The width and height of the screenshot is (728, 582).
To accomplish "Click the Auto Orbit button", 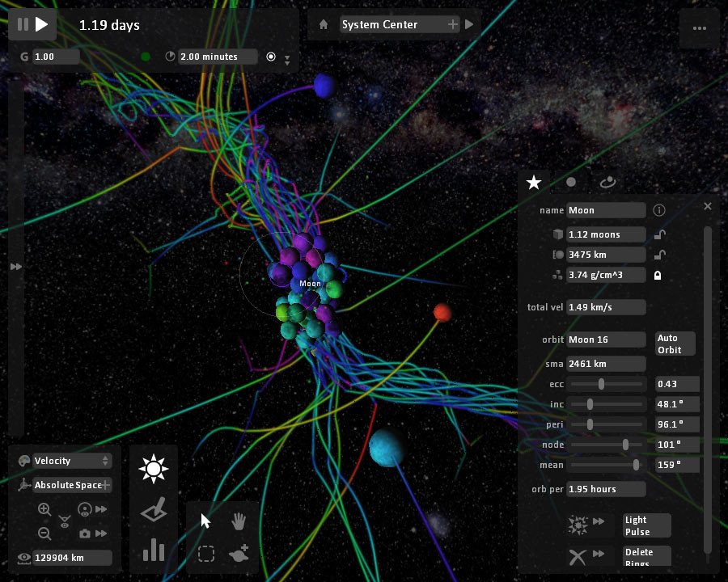I will pyautogui.click(x=675, y=344).
